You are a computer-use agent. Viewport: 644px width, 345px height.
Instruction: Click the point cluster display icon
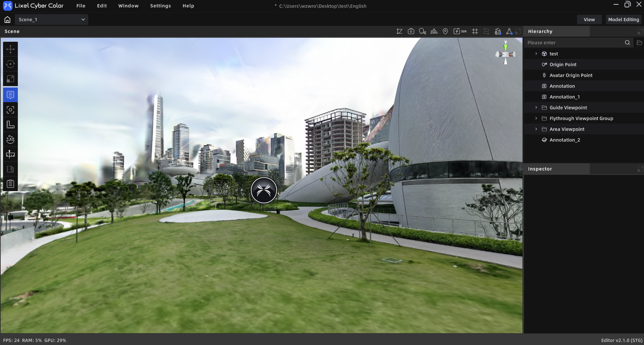(x=434, y=31)
